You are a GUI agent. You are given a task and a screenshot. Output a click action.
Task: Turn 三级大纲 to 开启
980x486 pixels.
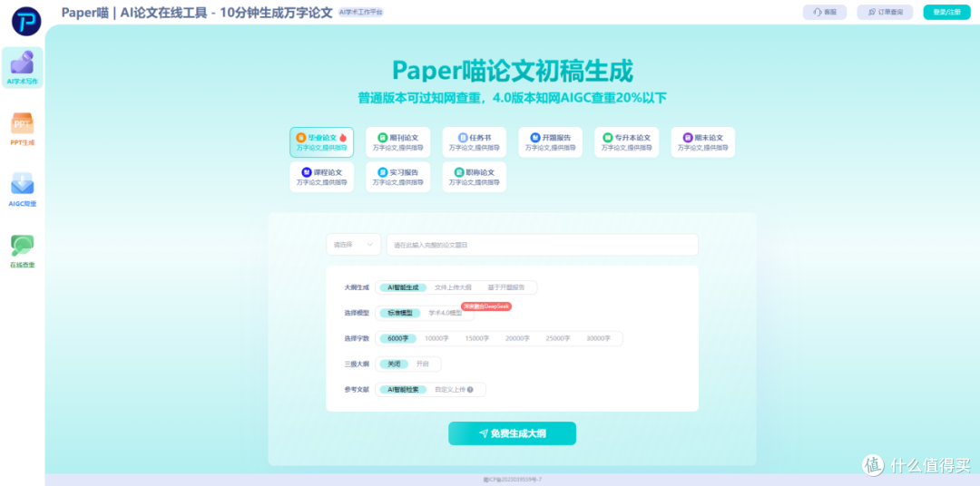click(x=423, y=364)
